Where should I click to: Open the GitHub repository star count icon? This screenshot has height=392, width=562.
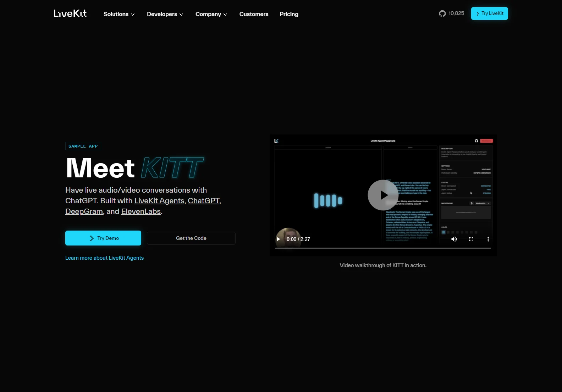coord(442,13)
